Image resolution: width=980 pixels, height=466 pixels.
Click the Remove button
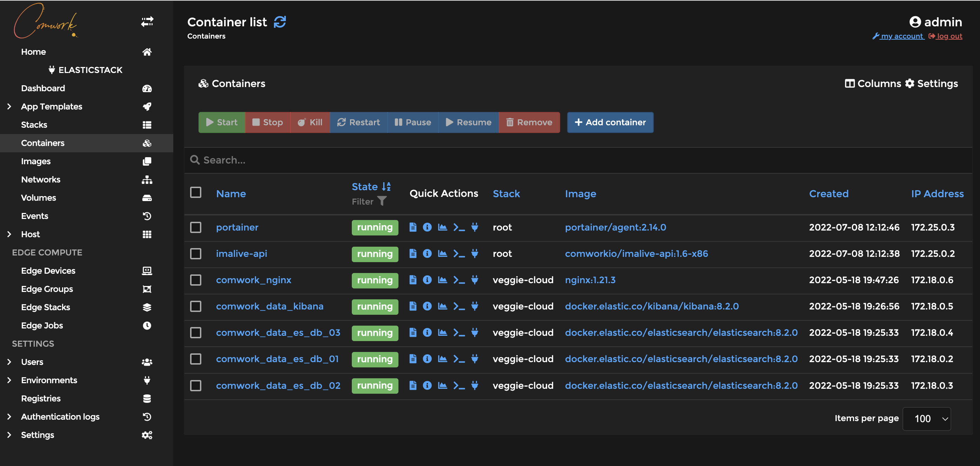pos(529,122)
